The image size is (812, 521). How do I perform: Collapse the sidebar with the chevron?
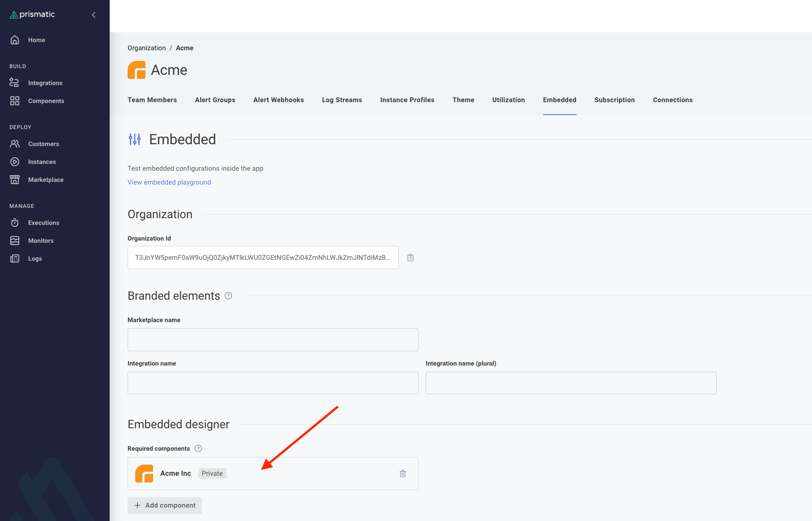click(x=93, y=14)
